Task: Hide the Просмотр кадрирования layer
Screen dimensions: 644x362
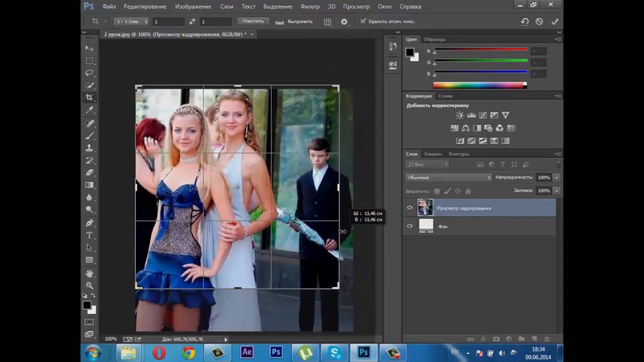Action: pyautogui.click(x=410, y=208)
